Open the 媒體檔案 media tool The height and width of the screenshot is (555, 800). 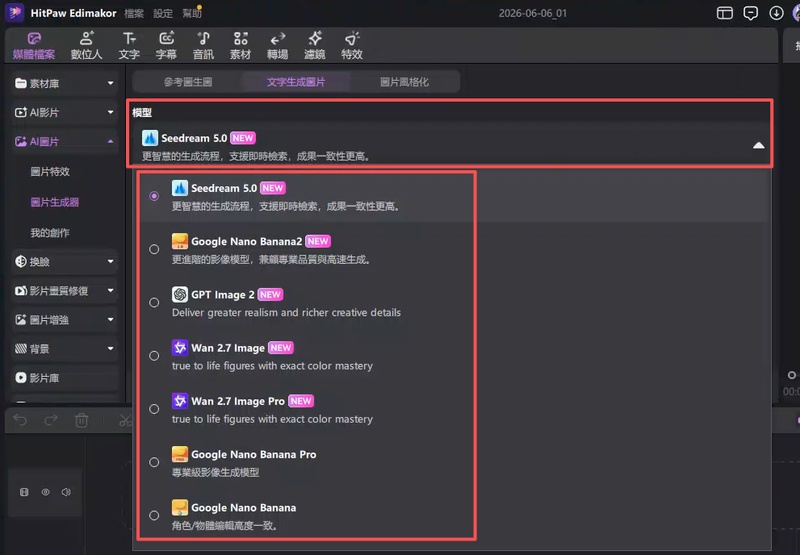(x=34, y=45)
